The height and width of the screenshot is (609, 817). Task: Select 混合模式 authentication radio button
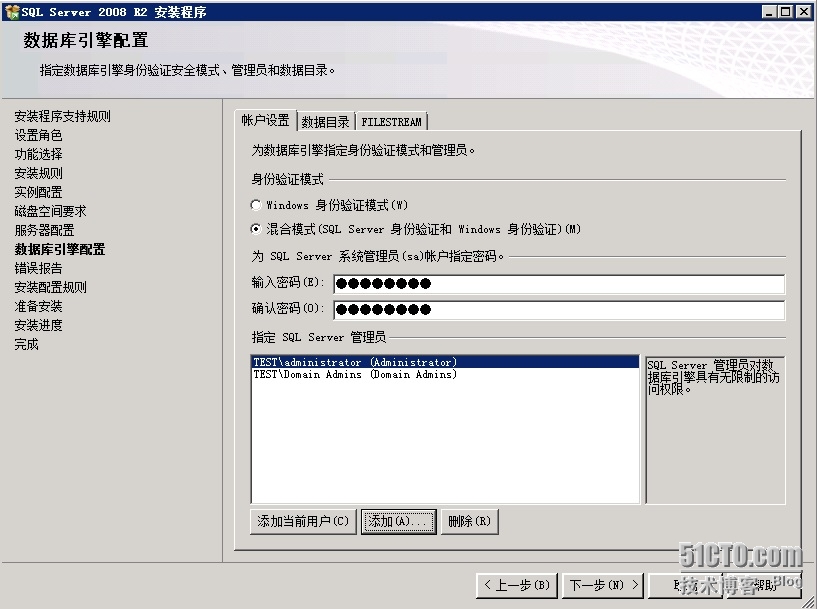[x=256, y=229]
